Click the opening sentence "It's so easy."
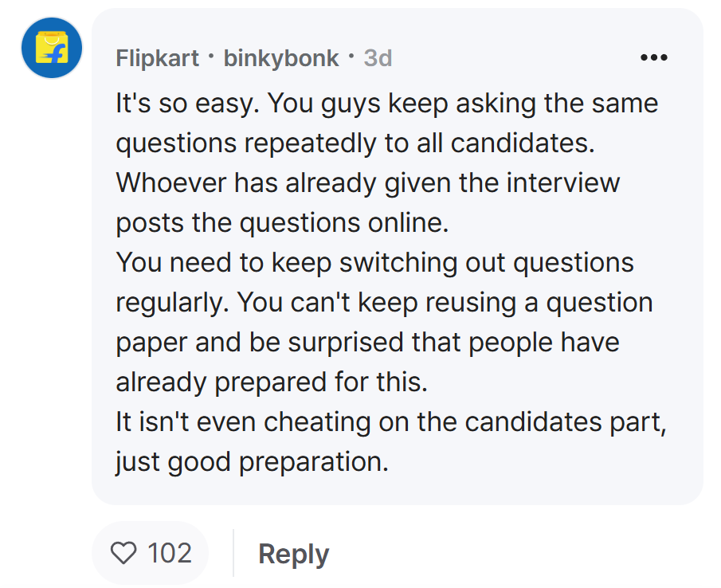This screenshot has width=721, height=588. pos(187,104)
